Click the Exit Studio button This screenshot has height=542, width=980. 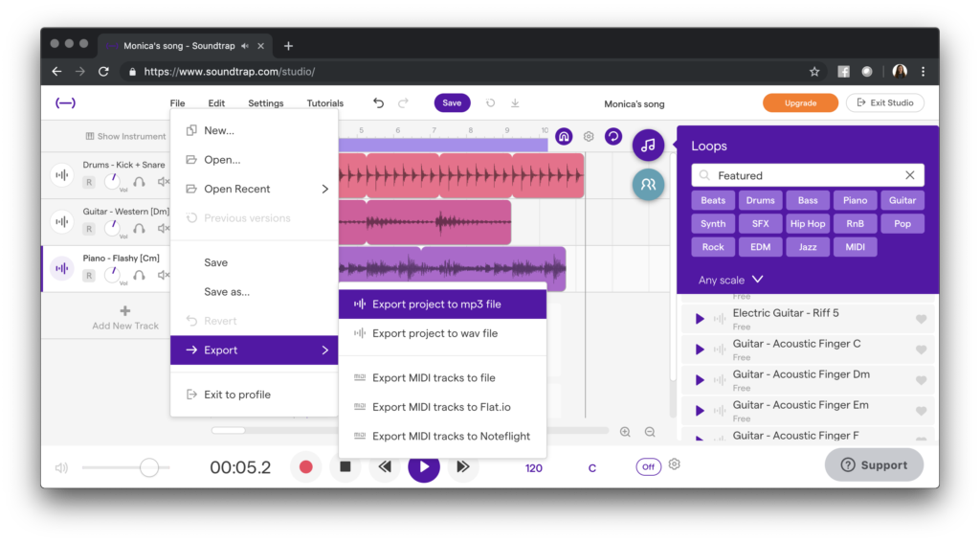point(885,103)
